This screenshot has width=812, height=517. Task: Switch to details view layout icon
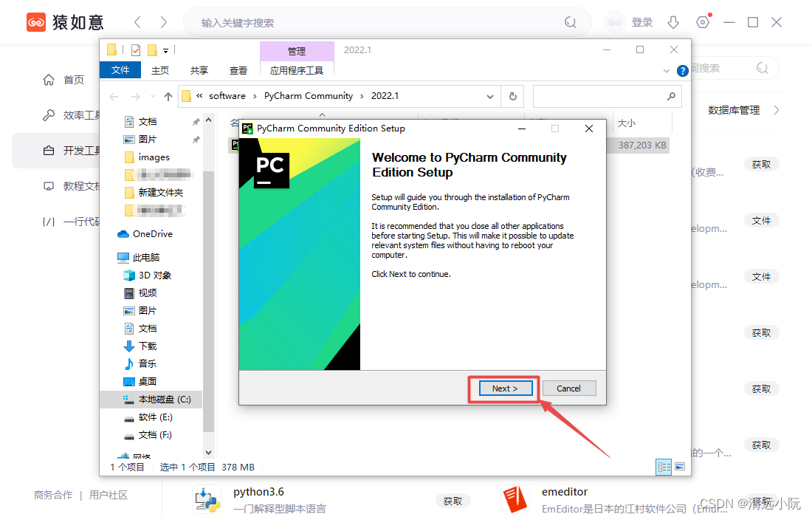(x=664, y=467)
